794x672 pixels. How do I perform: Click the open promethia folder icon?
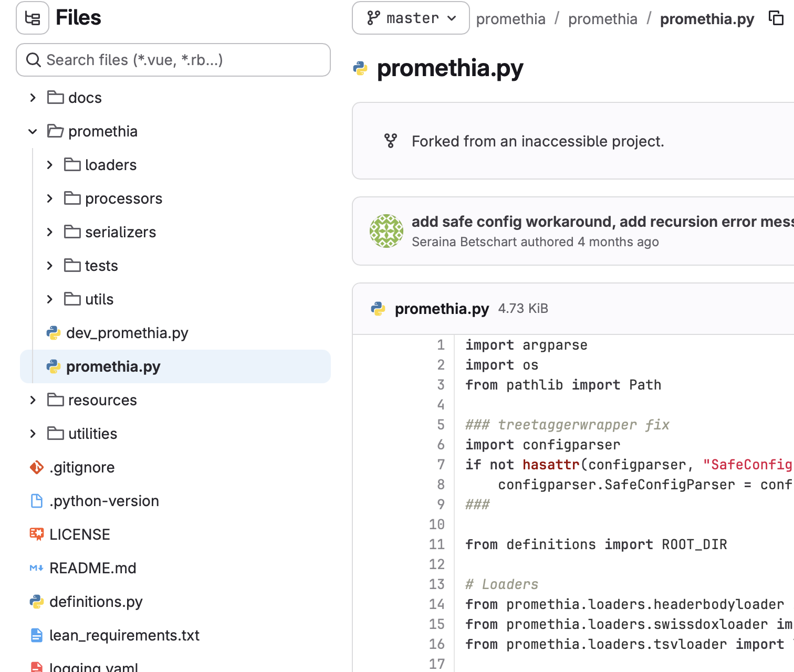point(56,131)
